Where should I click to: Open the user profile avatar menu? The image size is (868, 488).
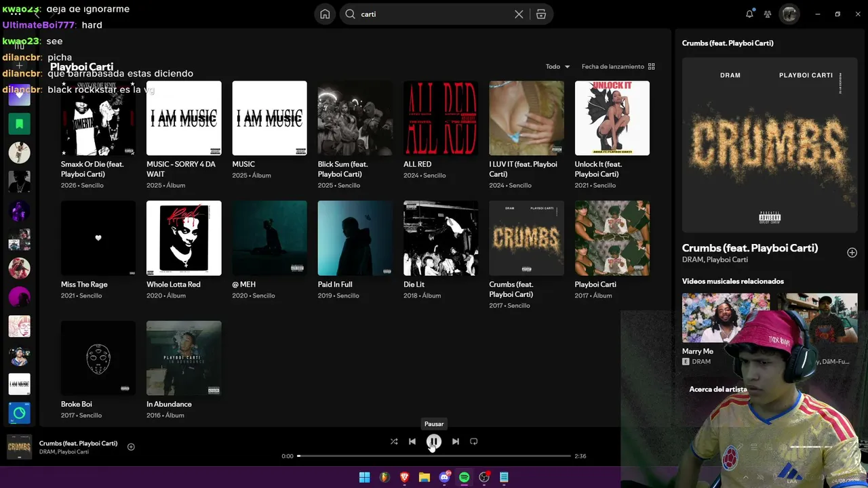[789, 14]
